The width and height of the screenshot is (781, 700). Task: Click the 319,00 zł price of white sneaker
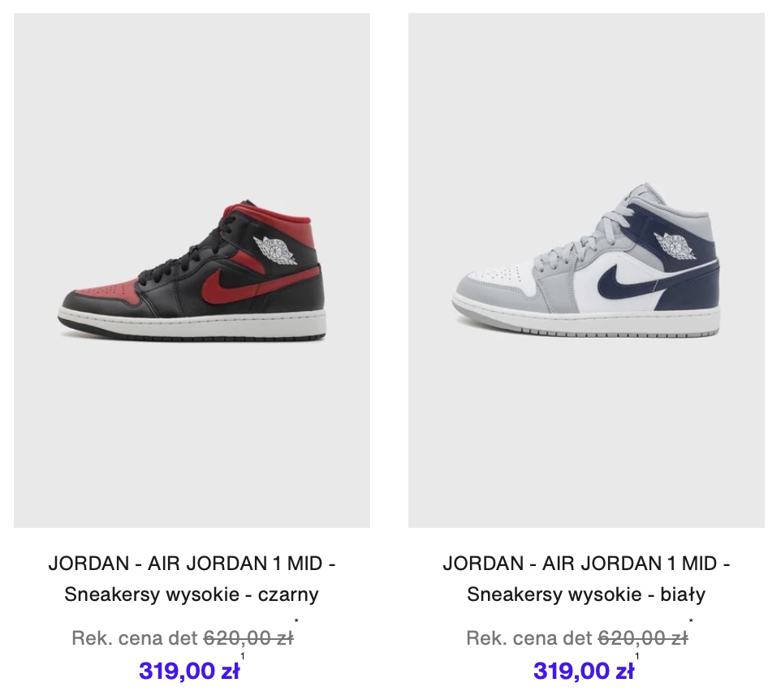[x=584, y=671]
